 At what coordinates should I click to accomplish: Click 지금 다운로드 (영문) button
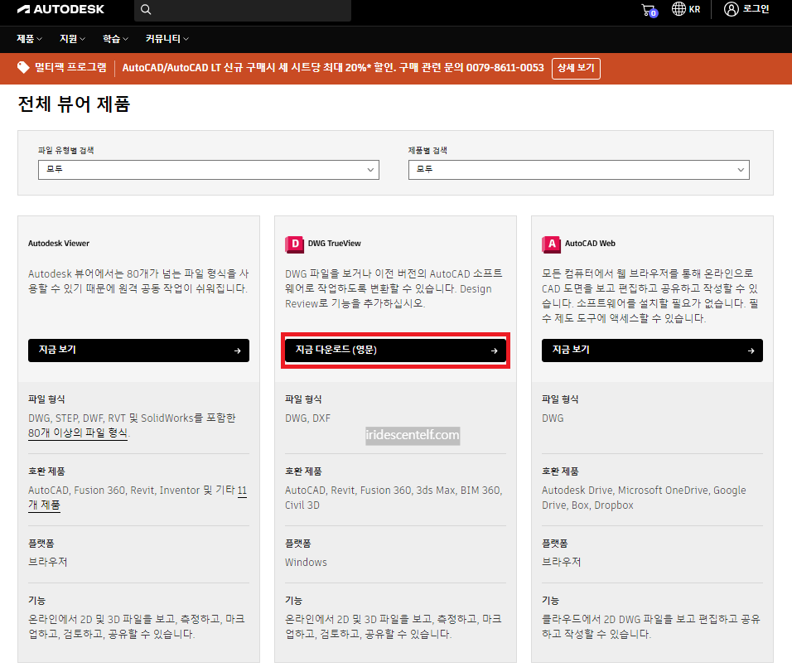pos(395,351)
